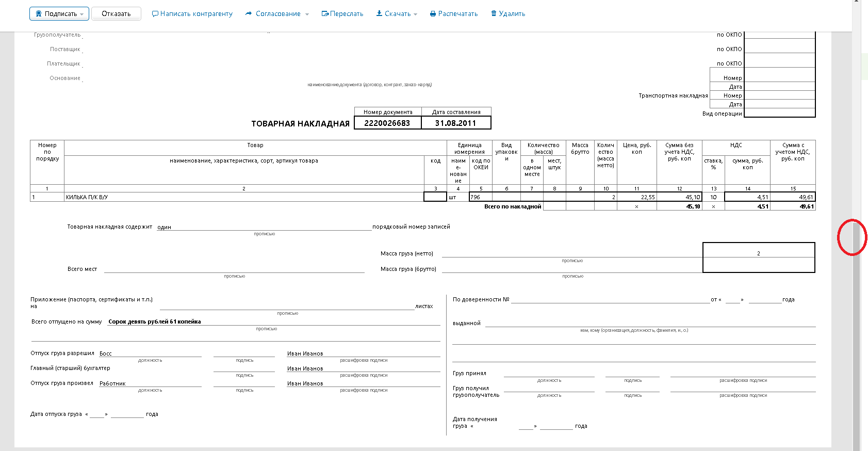The width and height of the screenshot is (868, 451).
Task: Click Иван Иванов beside Отпуск груза произвел
Action: (x=305, y=383)
